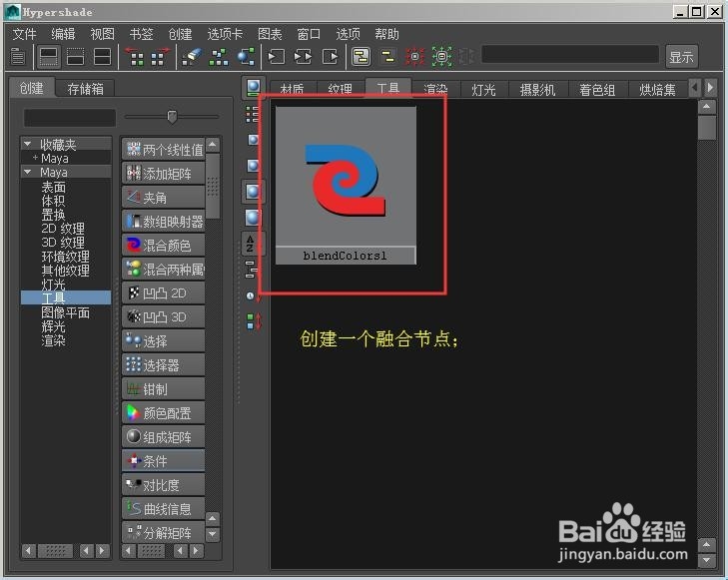The image size is (728, 580).
Task: Switch to the 灯光 tab
Action: pyautogui.click(x=483, y=89)
